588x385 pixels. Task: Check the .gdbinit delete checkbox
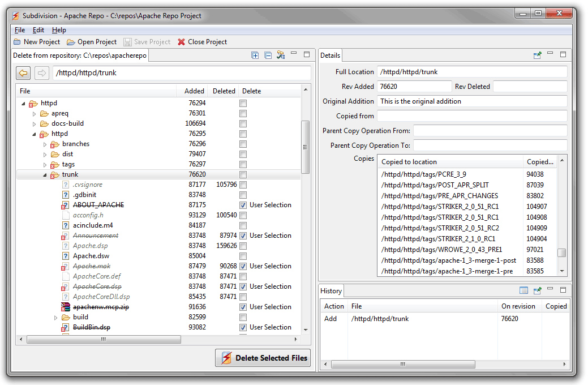coord(243,195)
